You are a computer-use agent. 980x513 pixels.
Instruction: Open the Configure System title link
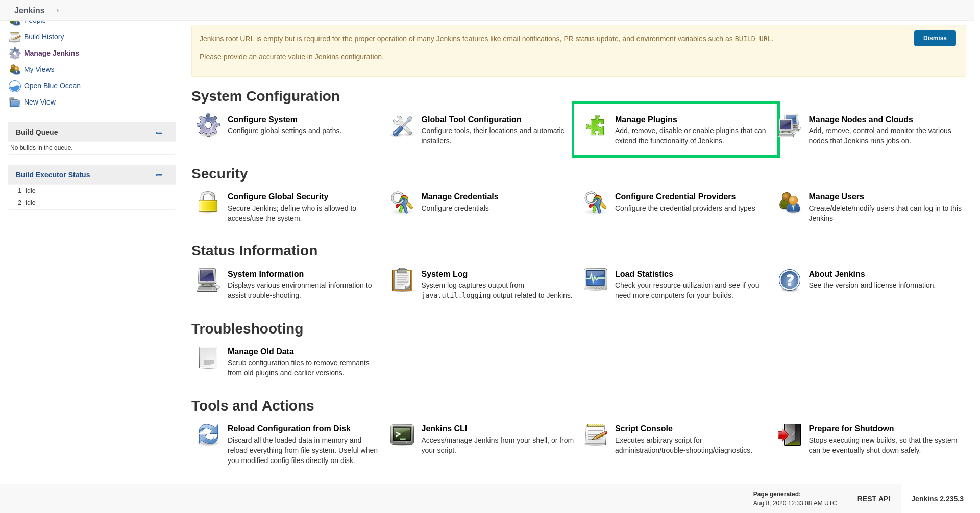coord(262,119)
